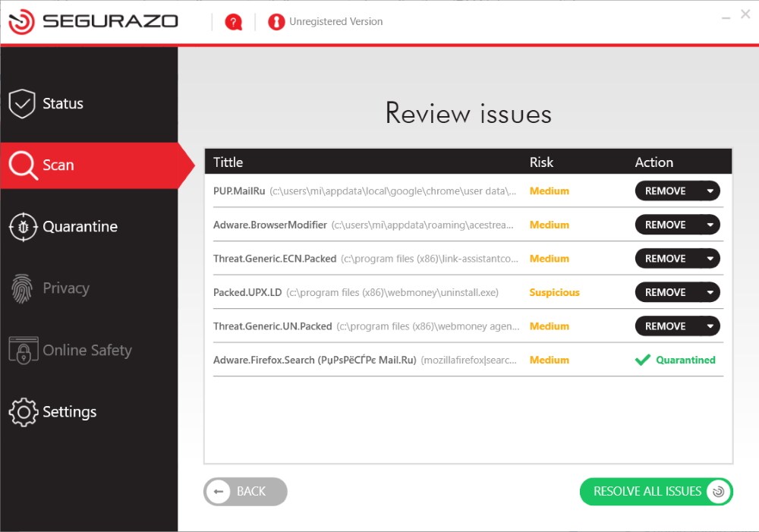
Task: Click Medium risk label for Adware.BrowserModifier
Action: click(550, 225)
